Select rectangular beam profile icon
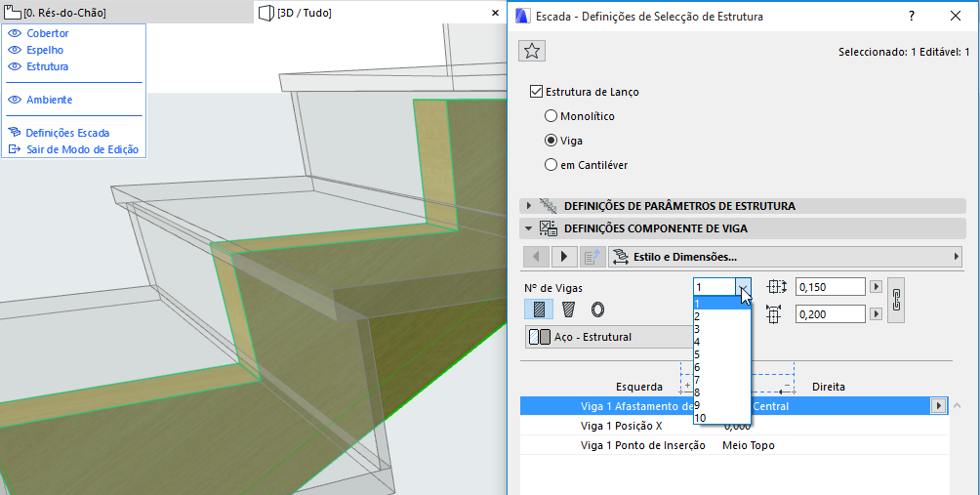The image size is (980, 495). [x=539, y=310]
